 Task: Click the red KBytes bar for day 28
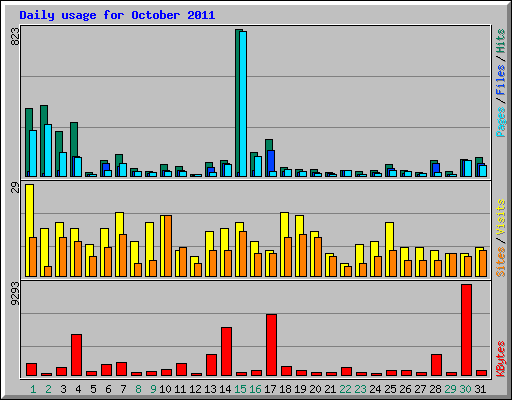pos(436,365)
